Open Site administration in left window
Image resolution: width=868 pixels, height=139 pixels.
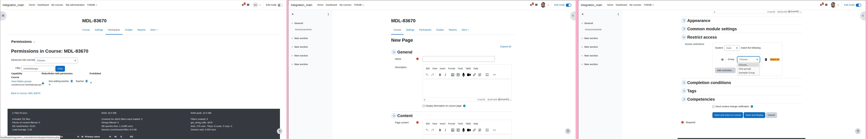(75, 5)
